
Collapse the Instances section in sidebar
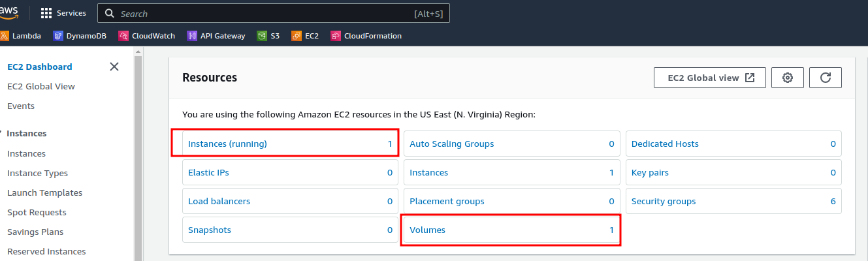[x=2, y=133]
